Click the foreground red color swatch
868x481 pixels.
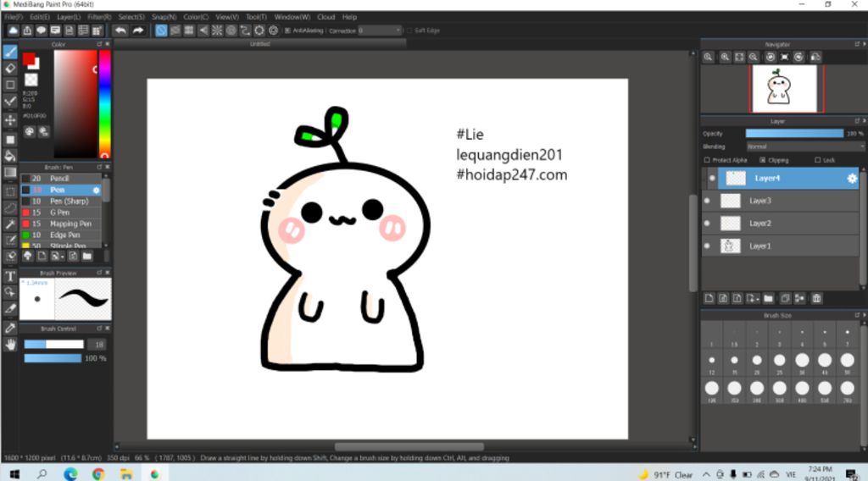pos(29,59)
